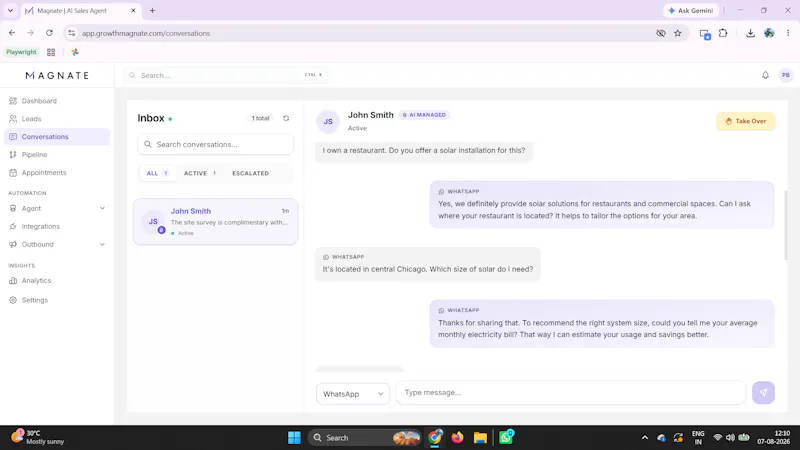Focus the Type message input

570,392
